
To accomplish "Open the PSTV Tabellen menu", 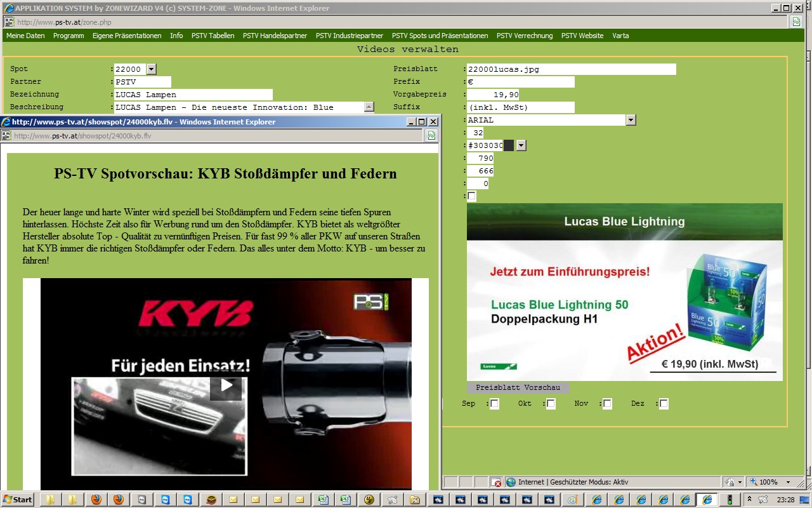I will point(213,36).
